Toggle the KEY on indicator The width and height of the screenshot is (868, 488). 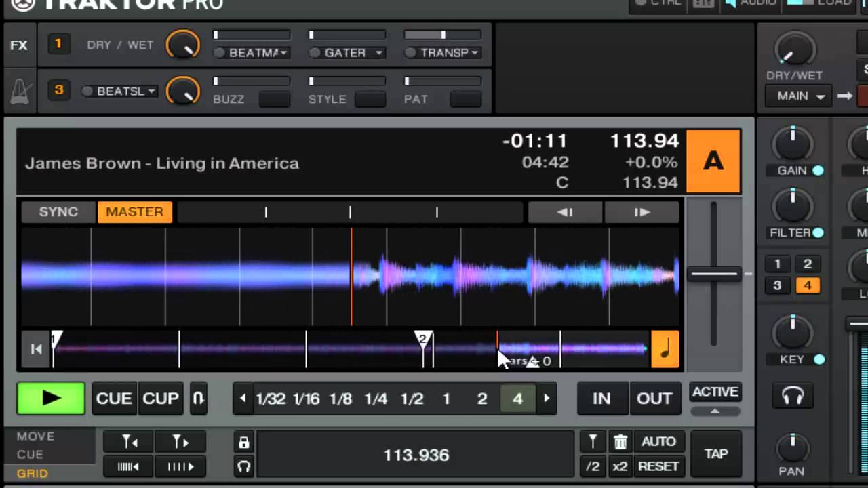(819, 359)
